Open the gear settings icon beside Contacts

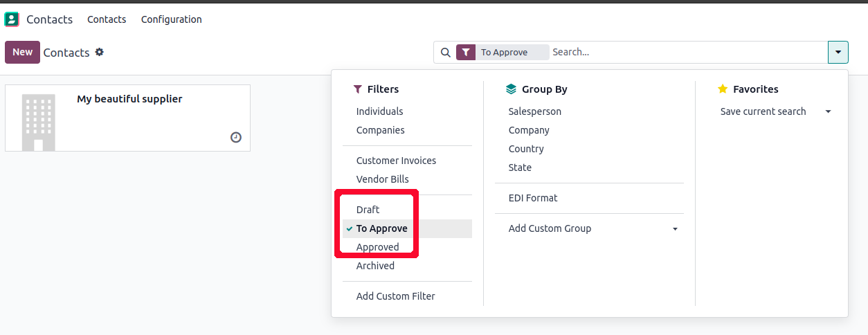(100, 52)
